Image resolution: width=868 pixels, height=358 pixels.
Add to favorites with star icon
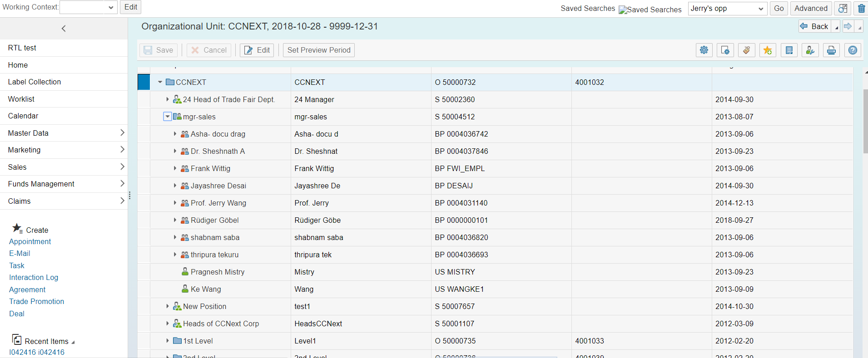[x=768, y=50]
